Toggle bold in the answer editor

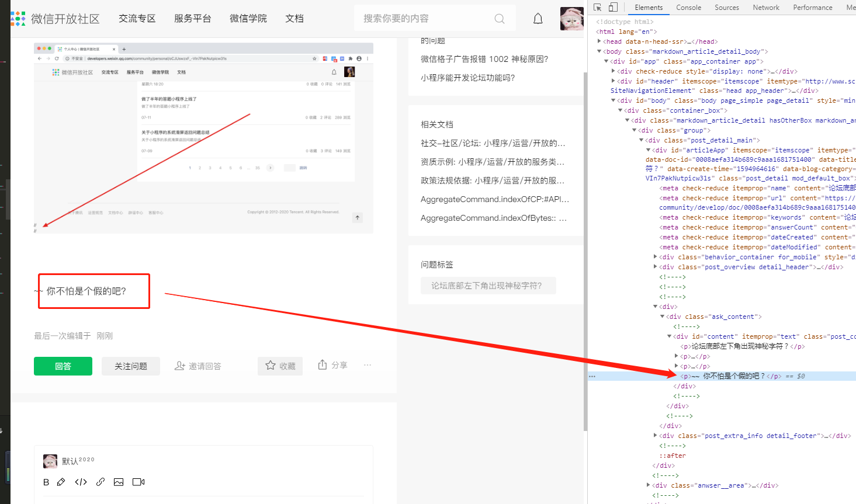pyautogui.click(x=46, y=482)
